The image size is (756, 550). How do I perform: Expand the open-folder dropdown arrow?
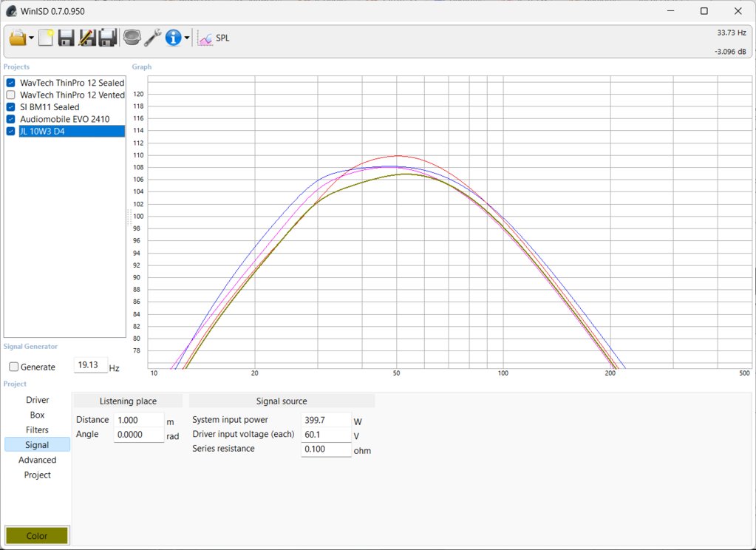pyautogui.click(x=31, y=38)
